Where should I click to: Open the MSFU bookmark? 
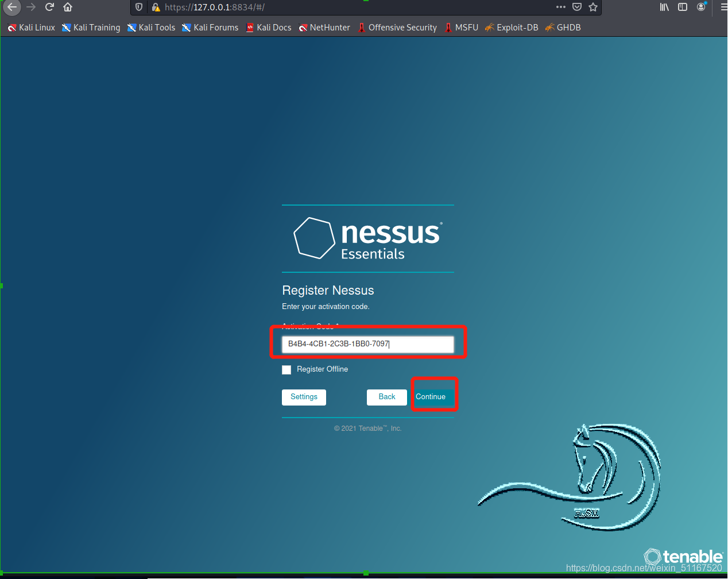(462, 28)
